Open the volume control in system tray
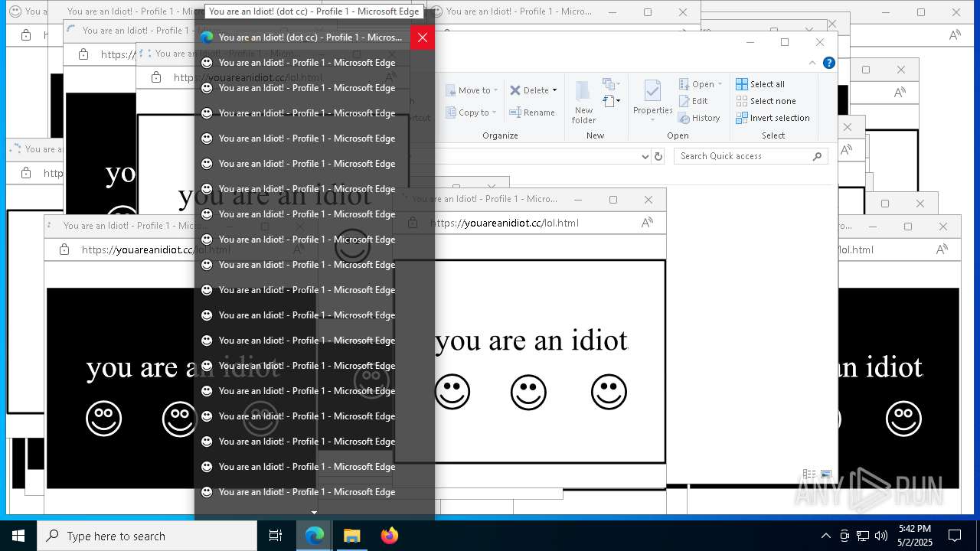Viewport: 980px width, 551px height. pyautogui.click(x=881, y=536)
